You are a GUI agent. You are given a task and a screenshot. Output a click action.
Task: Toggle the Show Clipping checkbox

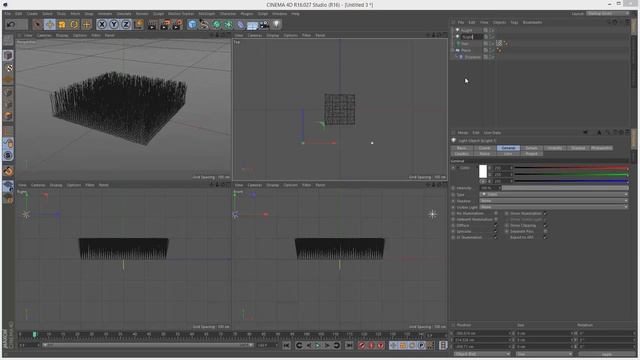(x=545, y=225)
